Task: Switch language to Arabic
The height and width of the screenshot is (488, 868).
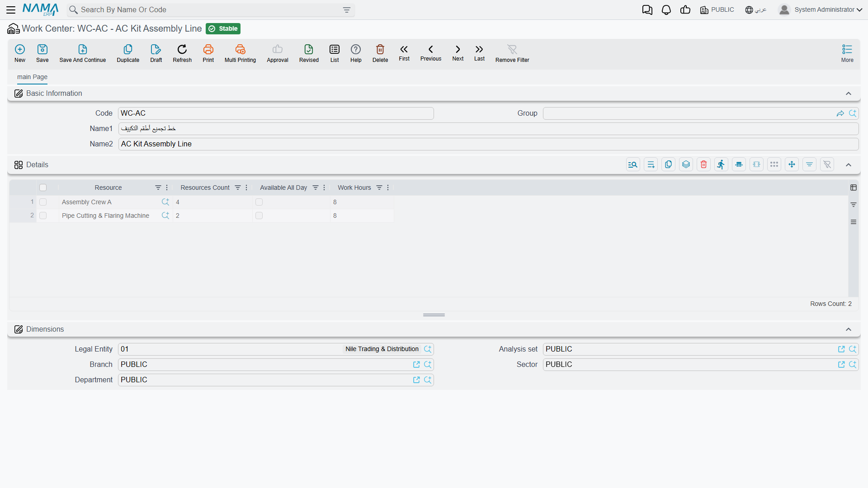Action: (x=756, y=9)
